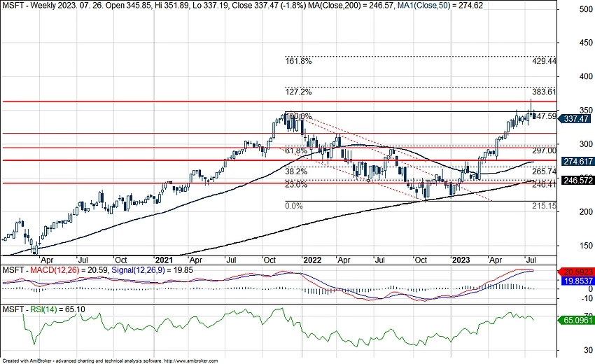Click the '61.8%' Fibonacci retracement label
The height and width of the screenshot is (364, 595).
coord(296,151)
